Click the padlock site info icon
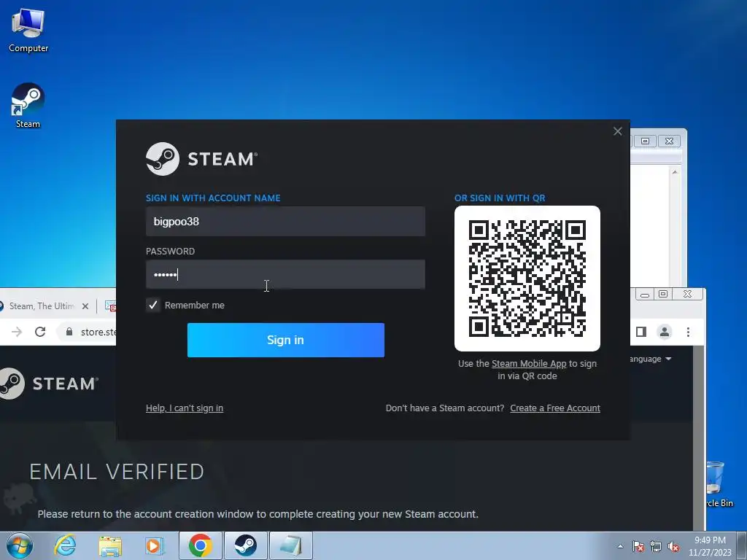747x560 pixels. click(x=69, y=332)
